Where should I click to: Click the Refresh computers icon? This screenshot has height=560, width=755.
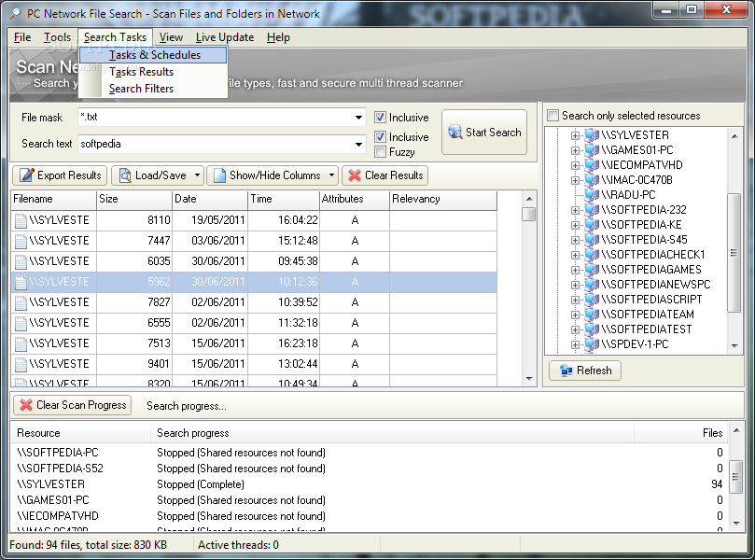[566, 371]
